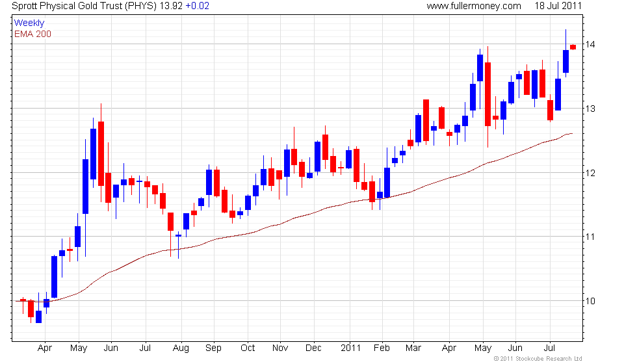The width and height of the screenshot is (637, 364).
Task: Click the 2011 x-axis label
Action: point(350,348)
